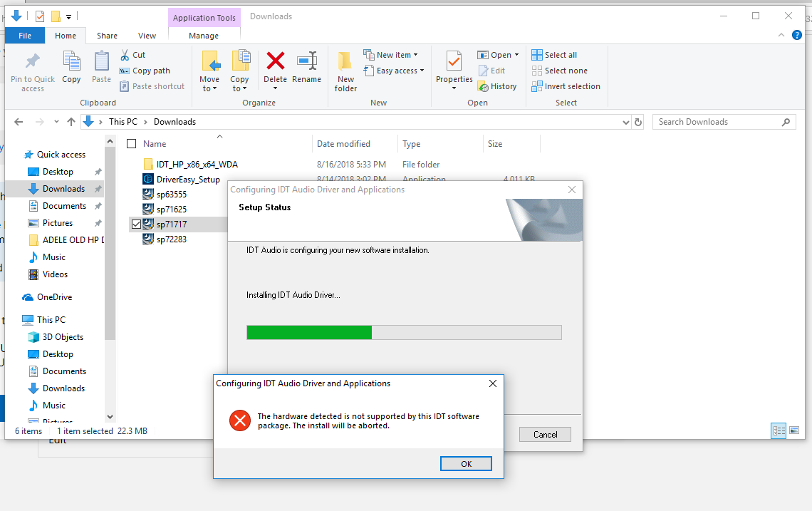Switch to details view layout icon
This screenshot has height=511, width=812.
(x=779, y=430)
